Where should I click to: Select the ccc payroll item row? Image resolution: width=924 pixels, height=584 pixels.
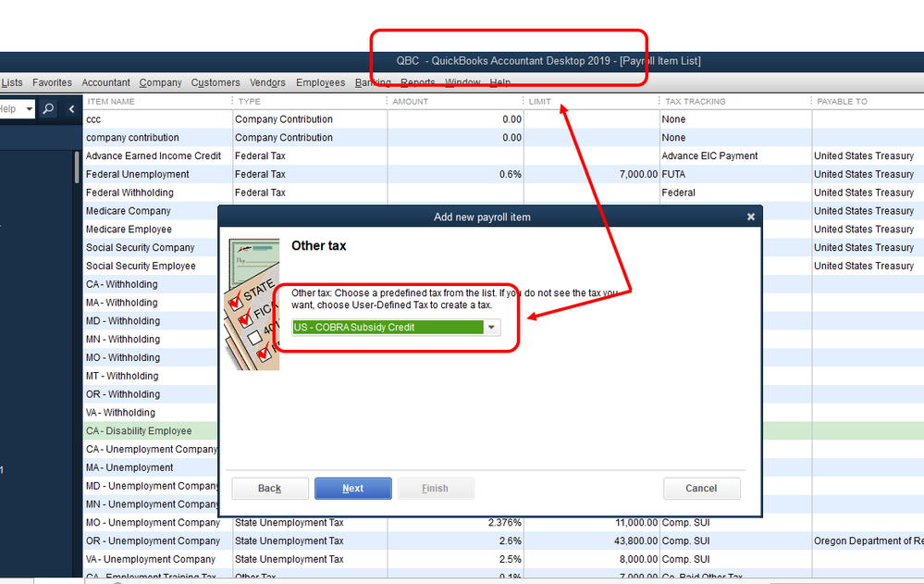pyautogui.click(x=93, y=119)
